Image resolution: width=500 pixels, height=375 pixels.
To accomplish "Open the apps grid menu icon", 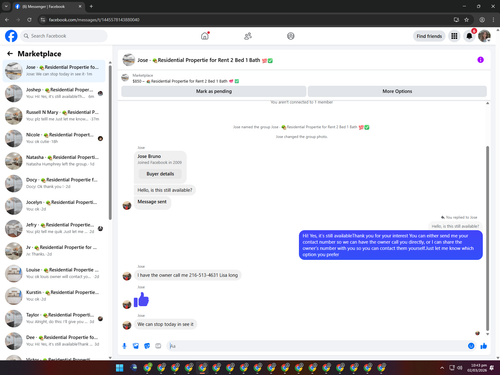I will (x=454, y=36).
